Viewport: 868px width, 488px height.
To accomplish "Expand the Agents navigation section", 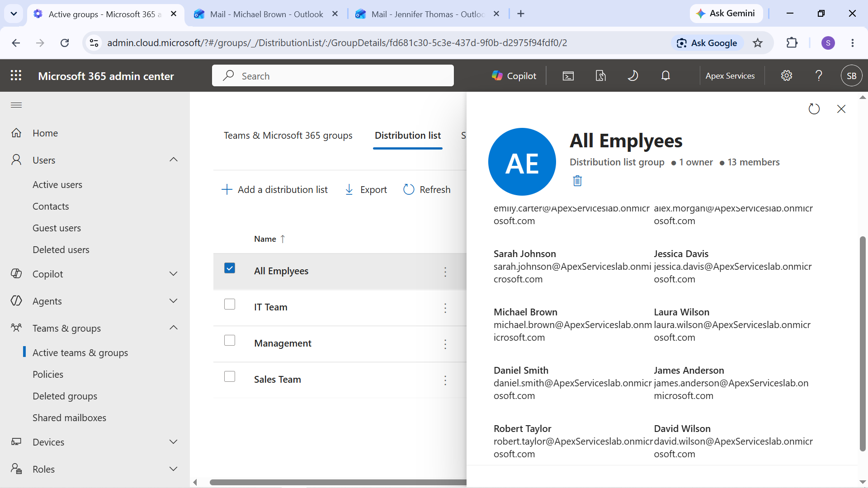I will point(174,301).
